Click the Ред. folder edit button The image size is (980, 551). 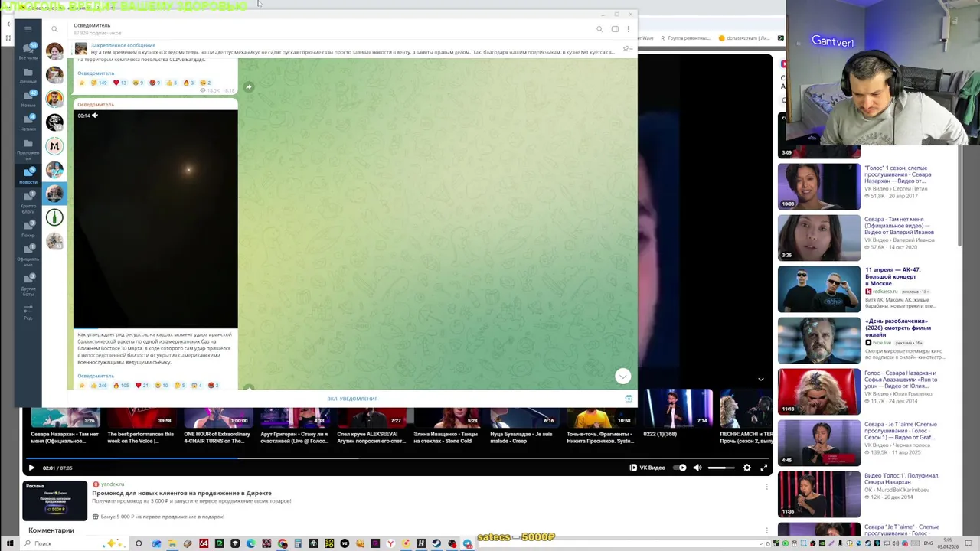28,311
